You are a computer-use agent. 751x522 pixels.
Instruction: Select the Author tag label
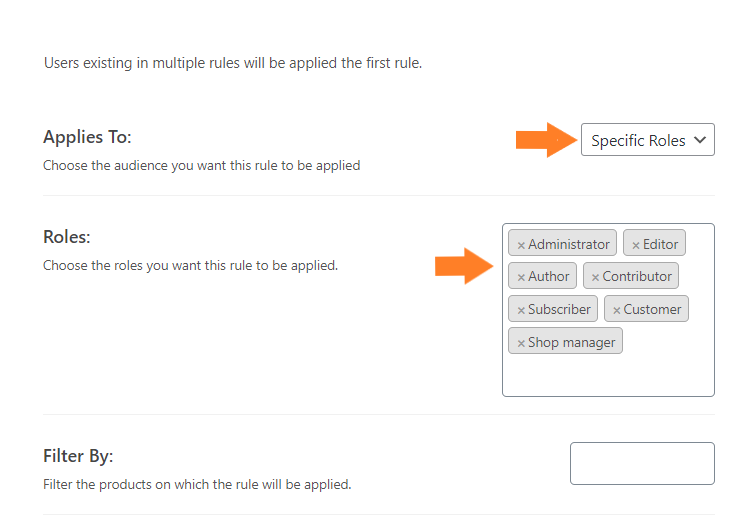pos(548,276)
